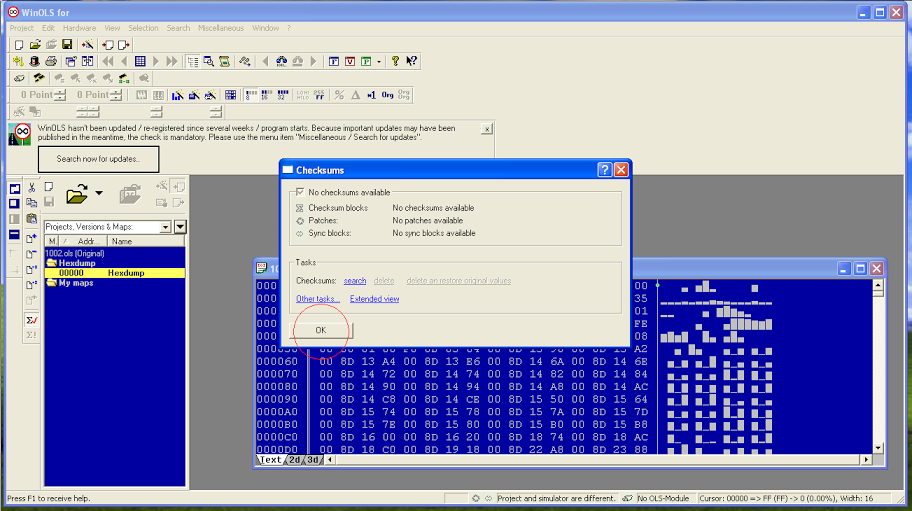This screenshot has height=511, width=912.
Task: Click the Checksums search link
Action: coord(355,281)
